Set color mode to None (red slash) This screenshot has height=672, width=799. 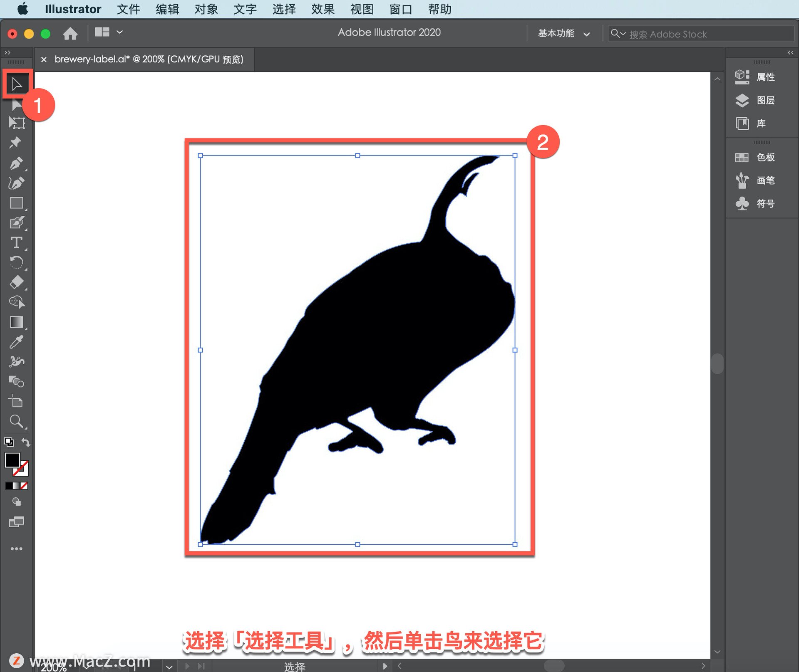(x=24, y=486)
